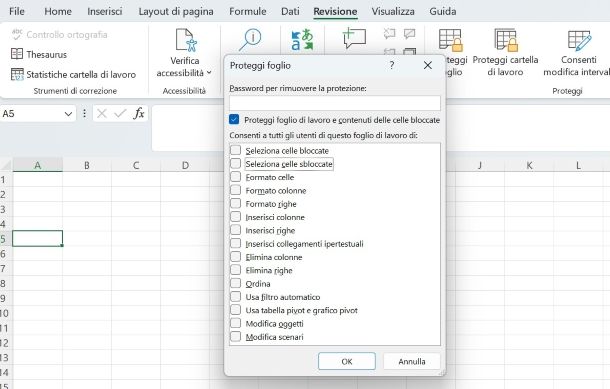This screenshot has height=389, width=610.
Task: Uncheck Proteggi foglio di lavoro e contenuti checkbox
Action: tap(234, 119)
